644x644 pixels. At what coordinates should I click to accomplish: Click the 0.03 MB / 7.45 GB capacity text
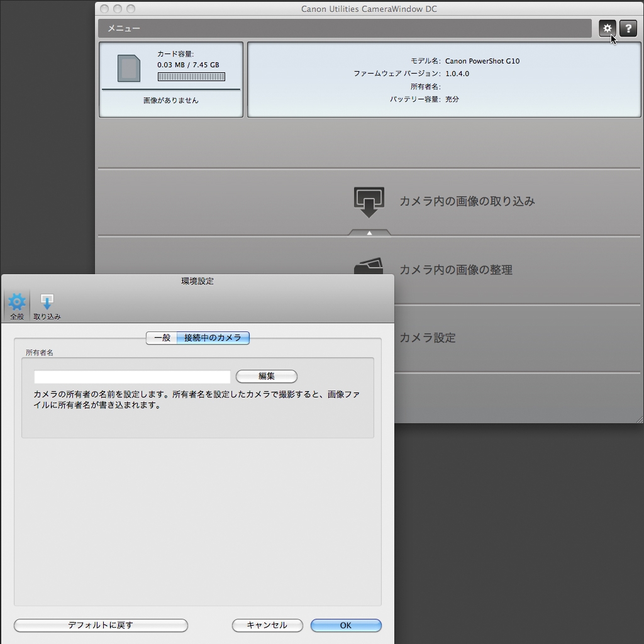(x=188, y=65)
